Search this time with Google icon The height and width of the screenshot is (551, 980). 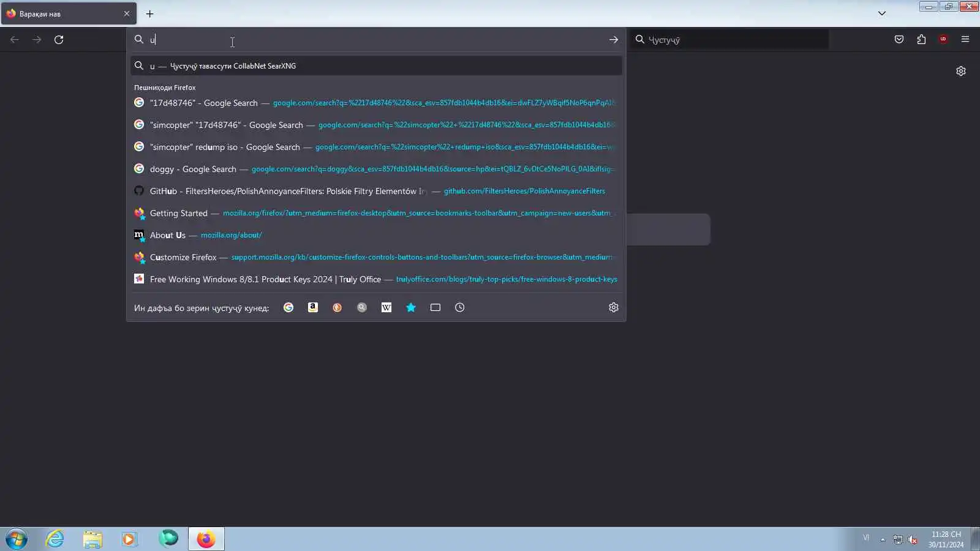(x=288, y=307)
